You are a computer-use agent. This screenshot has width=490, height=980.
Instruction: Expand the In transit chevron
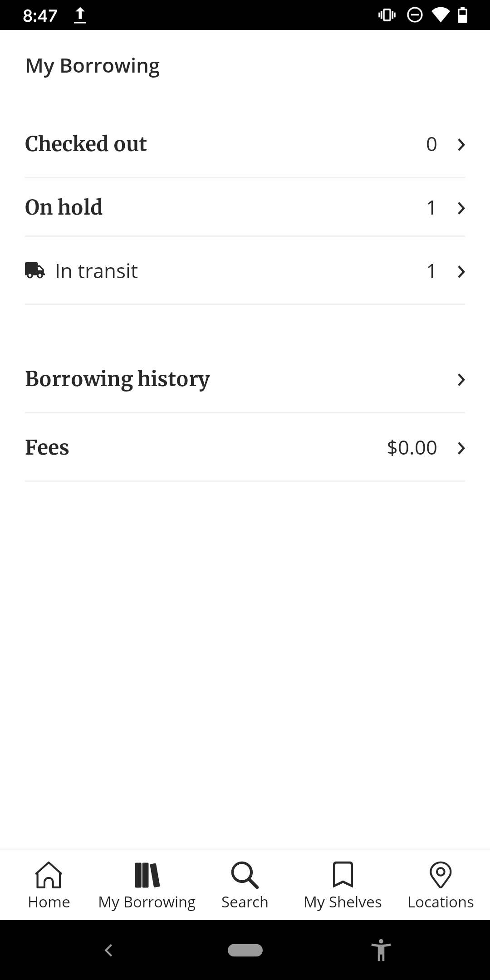click(461, 271)
